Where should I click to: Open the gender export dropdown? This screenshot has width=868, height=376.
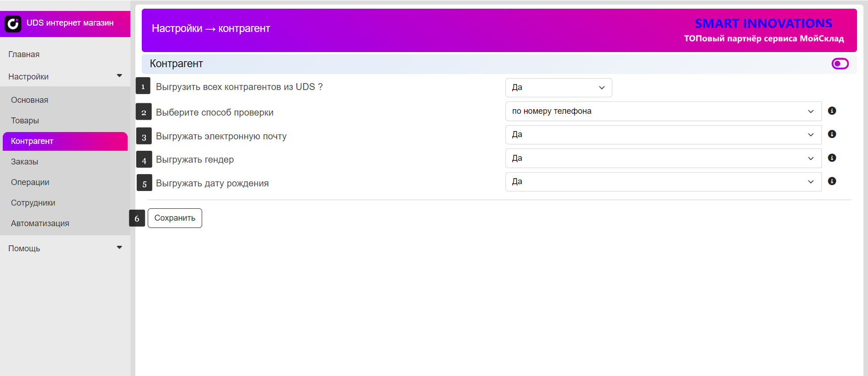pyautogui.click(x=663, y=159)
